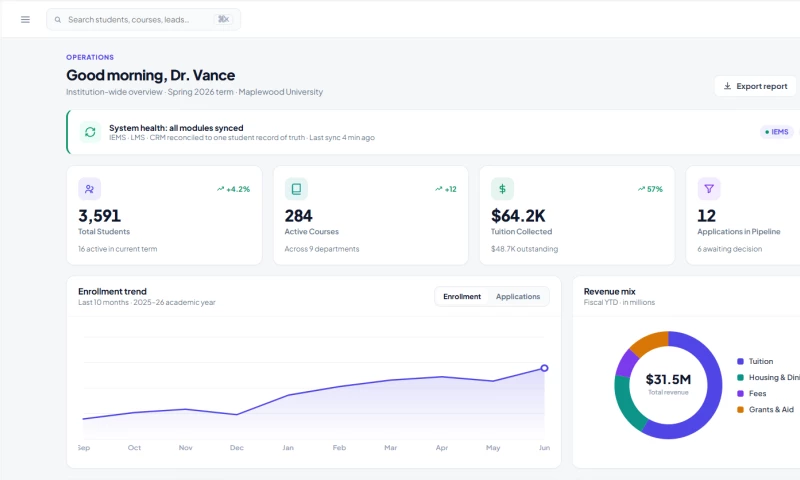Screen dimensions: 800x480
Task: Click the Export report button
Action: click(755, 86)
